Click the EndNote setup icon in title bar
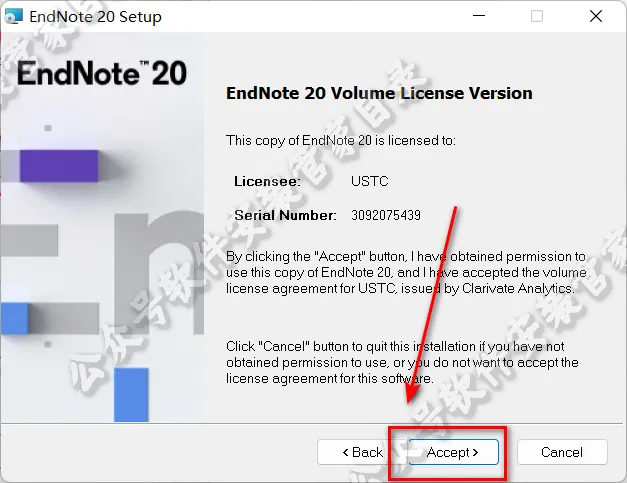Image resolution: width=627 pixels, height=483 pixels. click(13, 16)
